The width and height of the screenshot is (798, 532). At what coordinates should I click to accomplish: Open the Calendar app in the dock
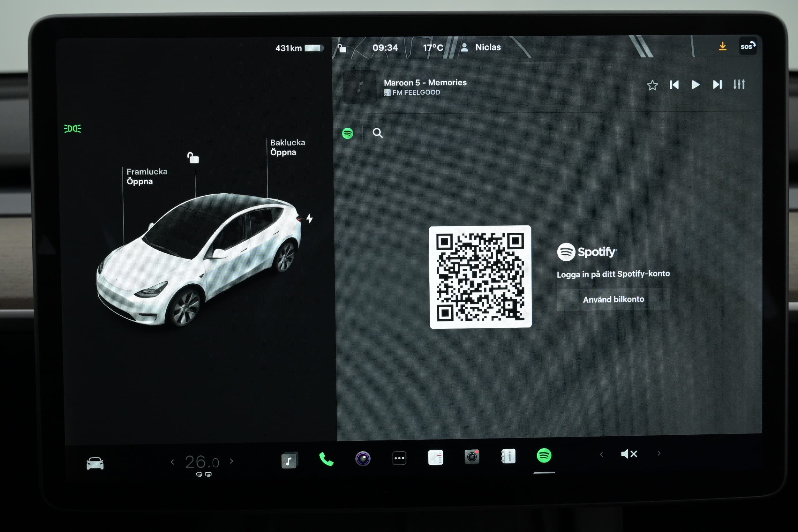436,457
